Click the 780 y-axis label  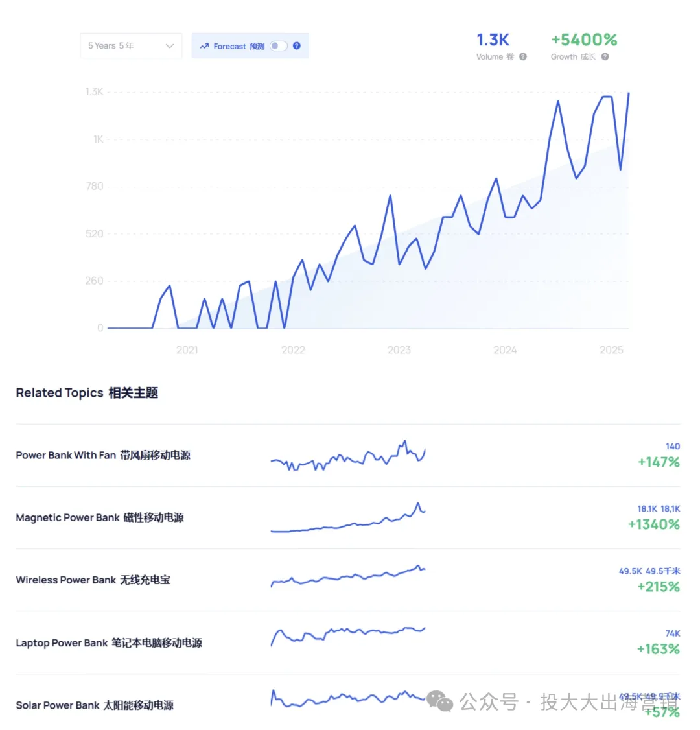(95, 186)
